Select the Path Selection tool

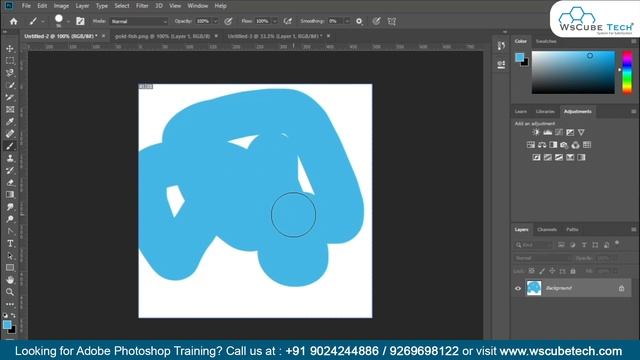point(10,256)
